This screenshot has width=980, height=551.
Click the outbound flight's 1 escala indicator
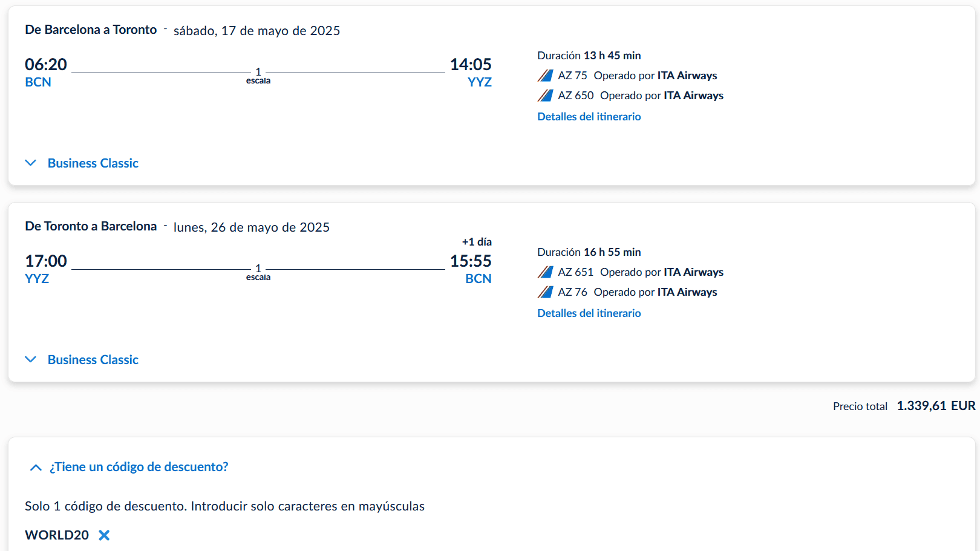point(258,76)
